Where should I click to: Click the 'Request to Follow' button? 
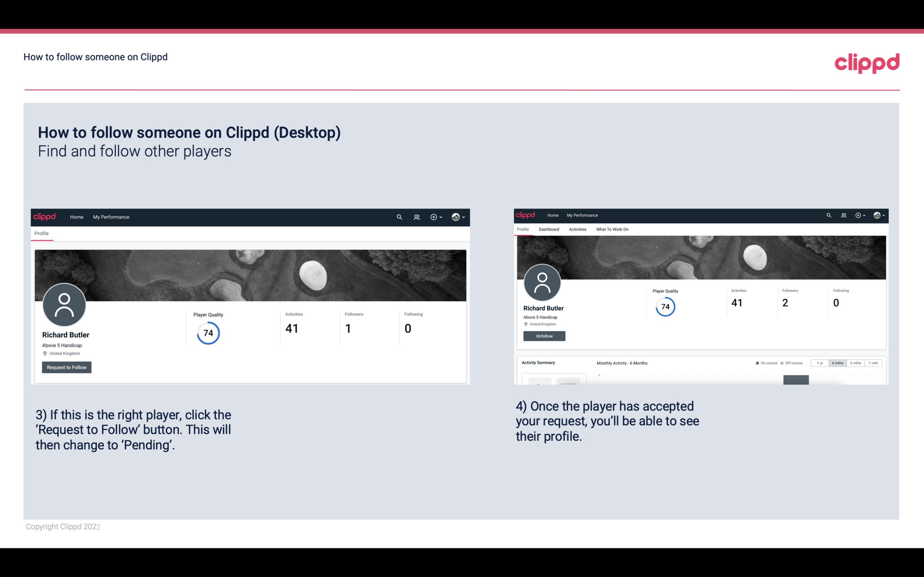click(67, 367)
